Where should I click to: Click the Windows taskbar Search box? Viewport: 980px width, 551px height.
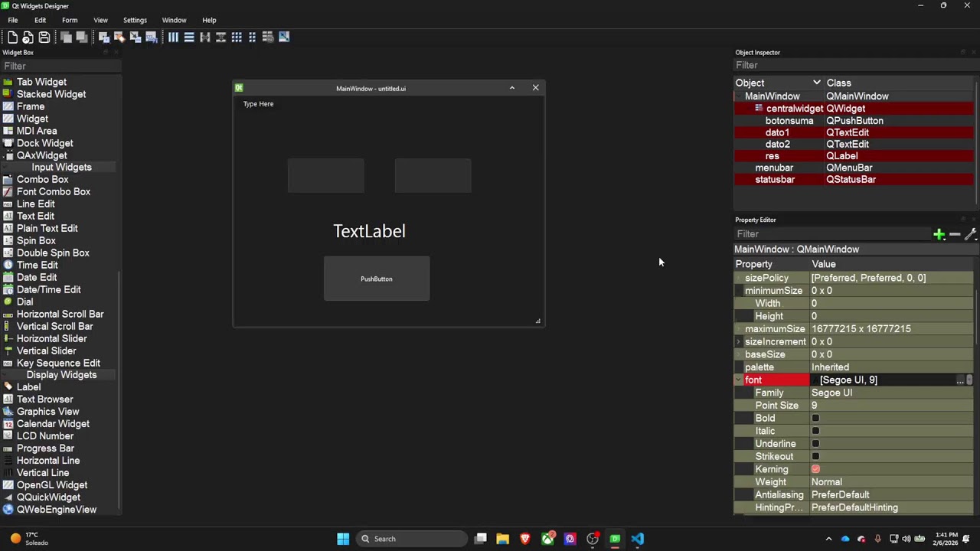(x=412, y=539)
